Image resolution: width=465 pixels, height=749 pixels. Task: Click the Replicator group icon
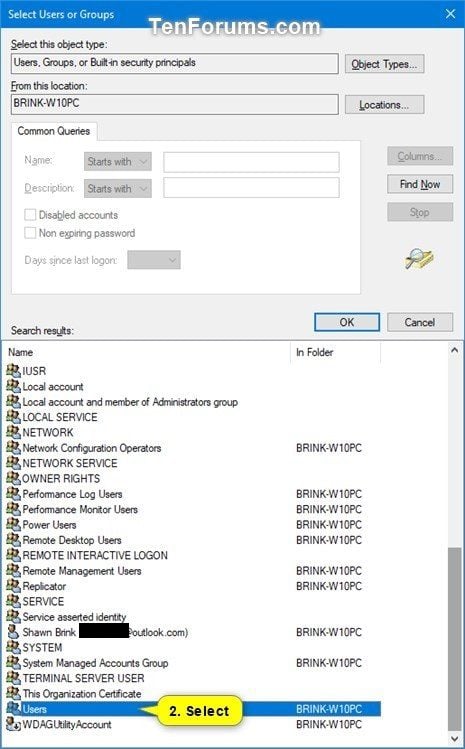[13, 585]
